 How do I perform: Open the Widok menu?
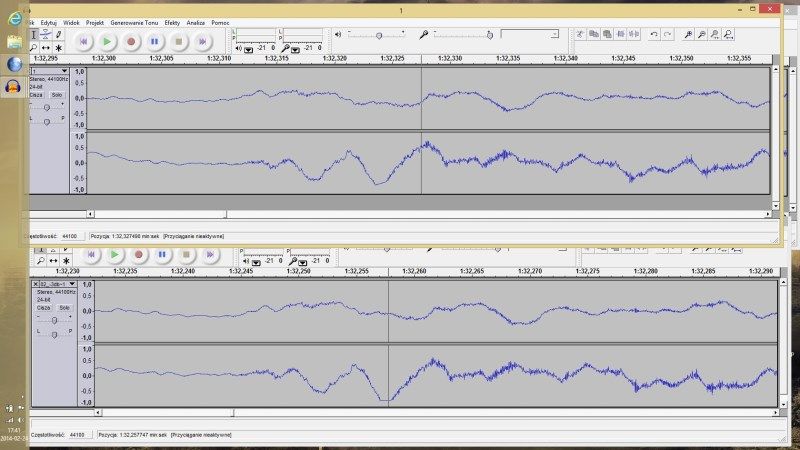tap(71, 23)
